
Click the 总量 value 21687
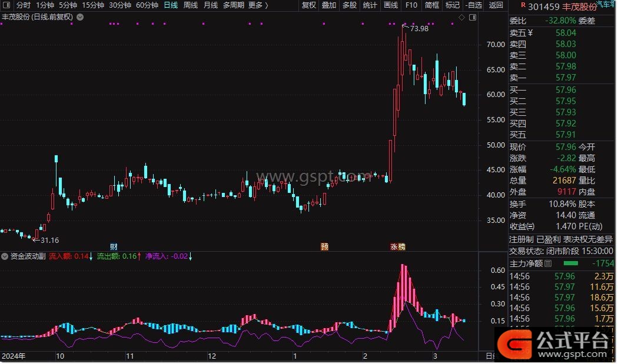tap(564, 181)
